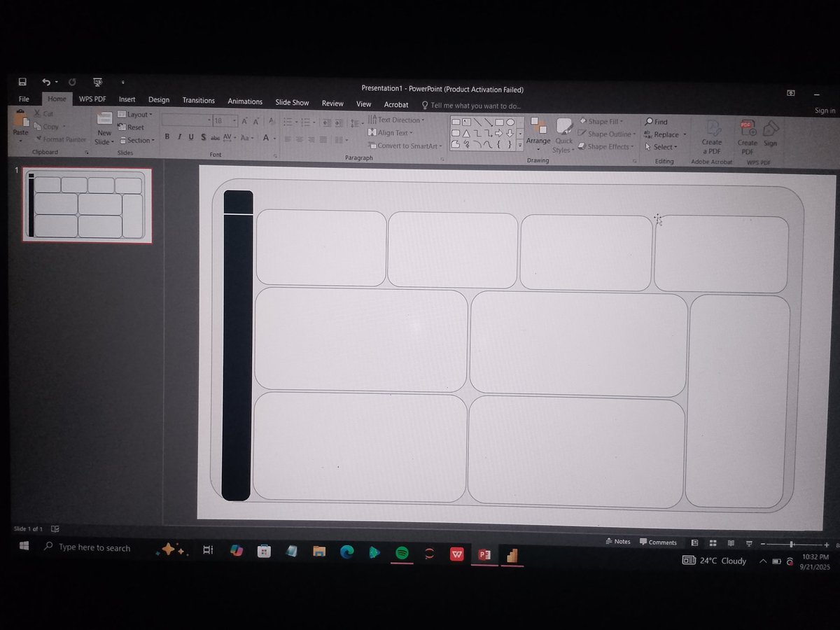Click the Save icon in quick access toolbar
Screen dimensions: 840x630
[22, 82]
